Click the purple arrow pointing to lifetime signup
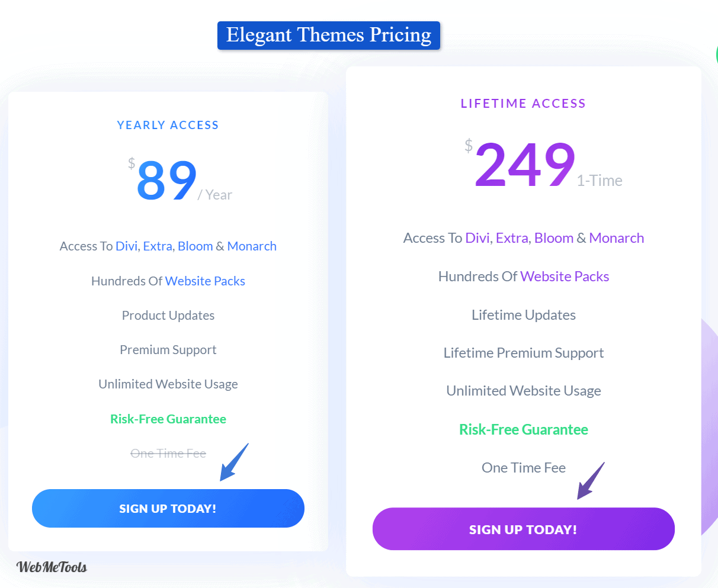This screenshot has height=588, width=718. point(591,481)
